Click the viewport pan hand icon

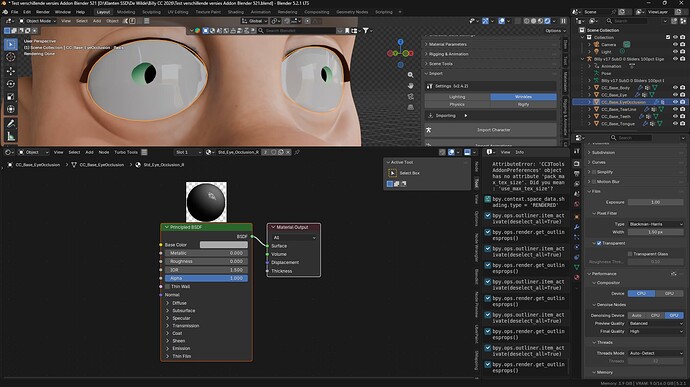pyautogui.click(x=411, y=85)
